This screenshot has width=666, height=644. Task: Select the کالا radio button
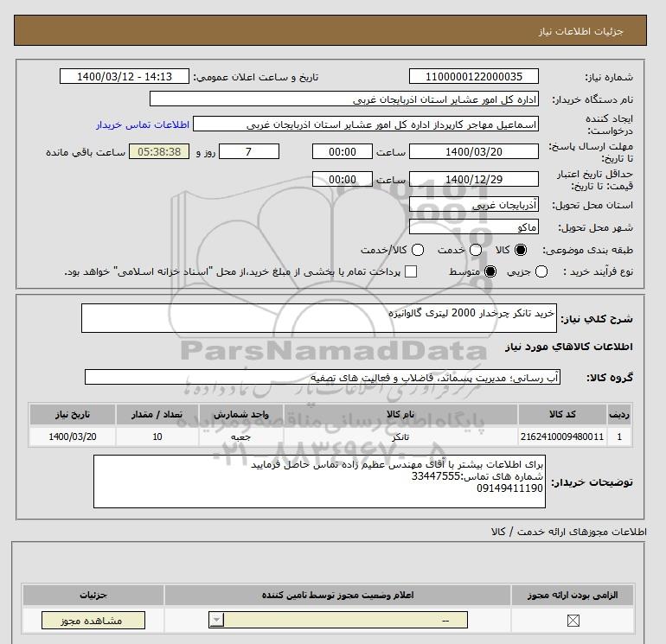(521, 250)
